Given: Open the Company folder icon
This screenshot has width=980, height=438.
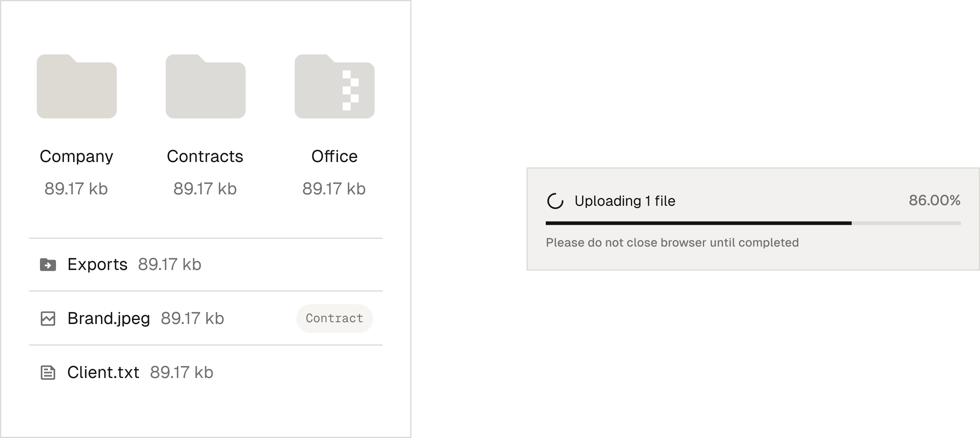Looking at the screenshot, I should (x=76, y=86).
